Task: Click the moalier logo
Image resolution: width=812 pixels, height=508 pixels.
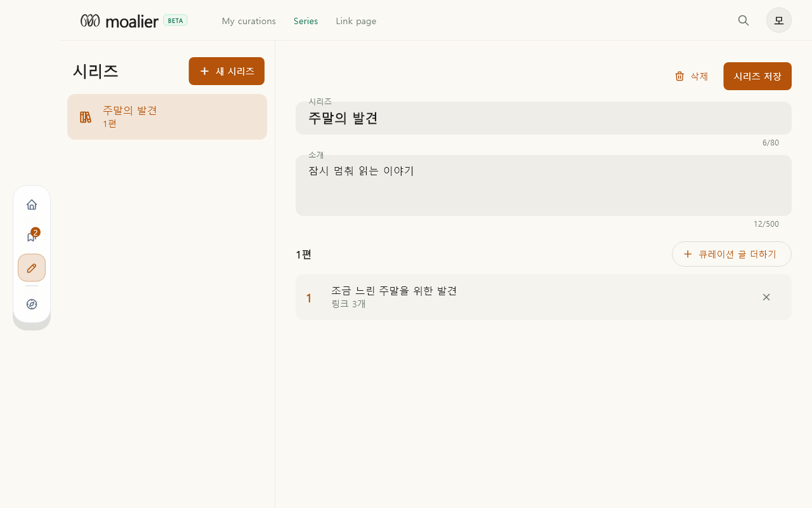Action: (x=119, y=21)
